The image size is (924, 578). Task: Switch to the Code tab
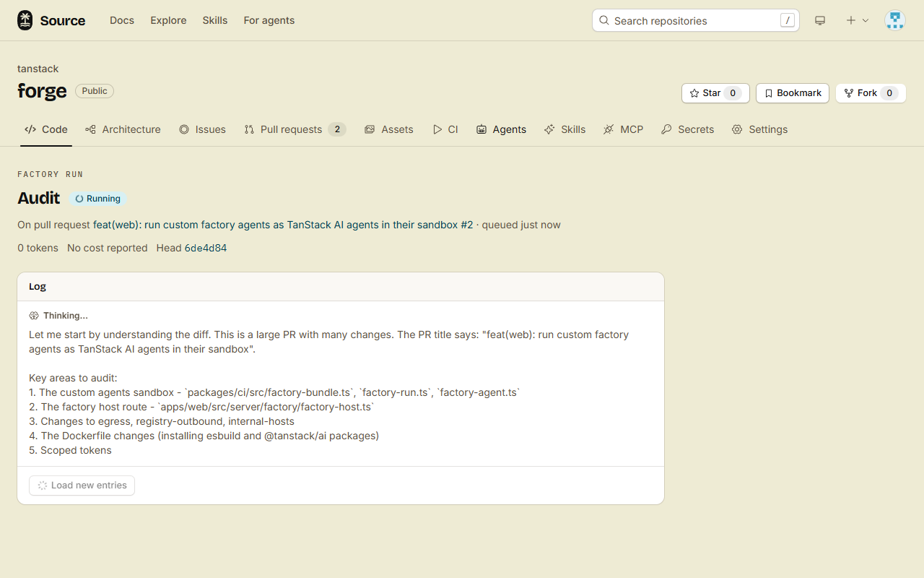tap(46, 129)
